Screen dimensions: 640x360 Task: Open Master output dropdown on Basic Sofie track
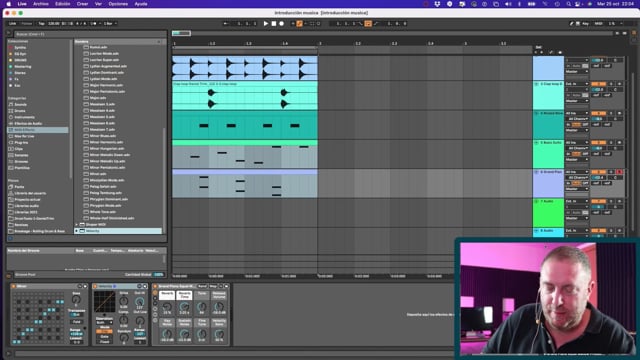coord(577,160)
